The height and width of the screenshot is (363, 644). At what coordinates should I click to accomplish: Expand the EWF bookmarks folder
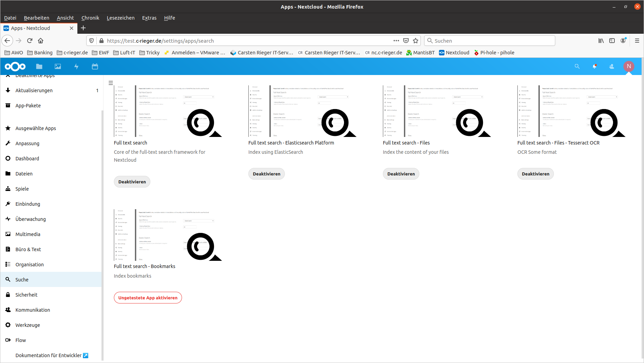(100, 53)
